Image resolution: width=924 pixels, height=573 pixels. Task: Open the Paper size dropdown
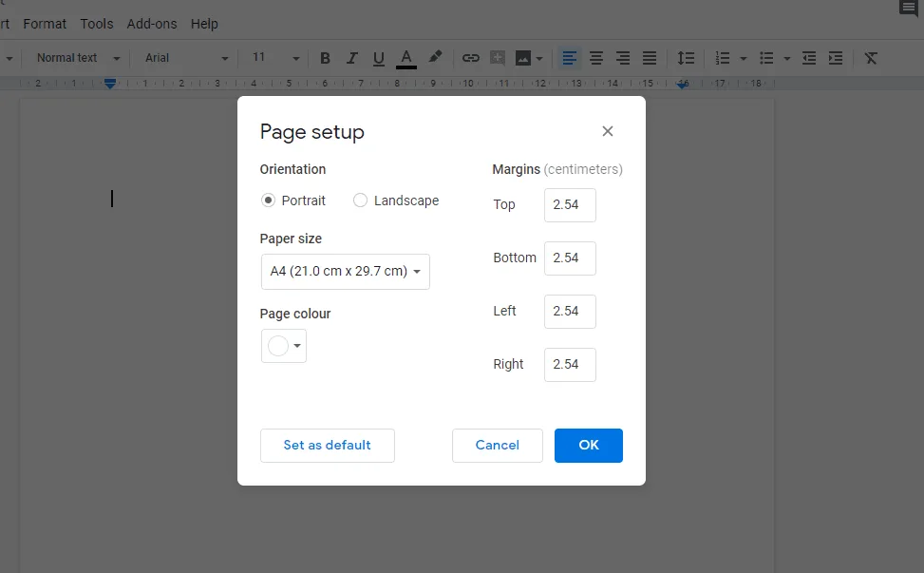click(346, 271)
